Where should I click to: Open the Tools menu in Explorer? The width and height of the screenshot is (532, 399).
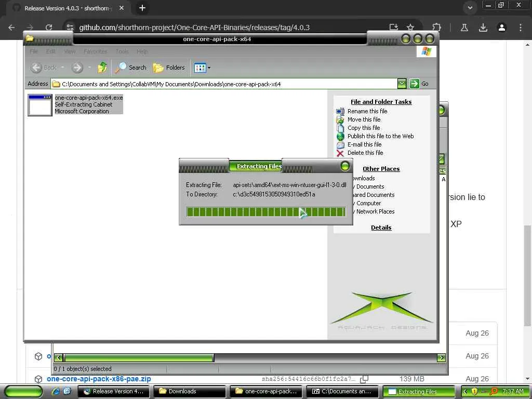tap(122, 51)
